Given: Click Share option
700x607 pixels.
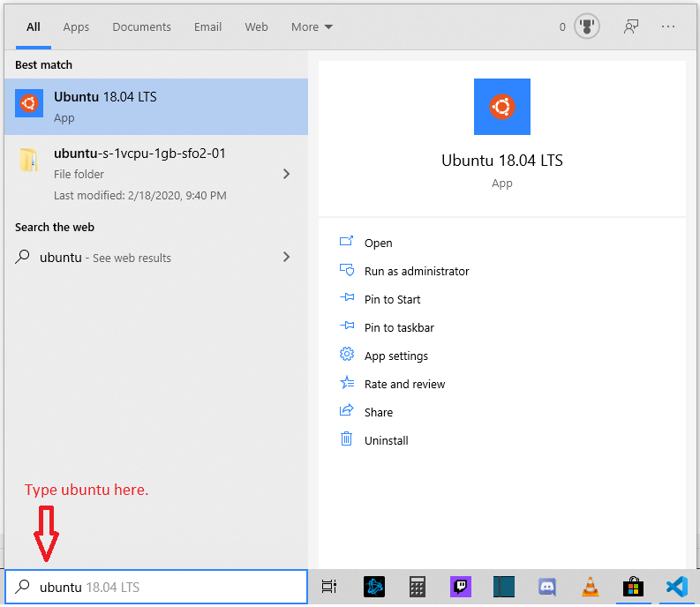Looking at the screenshot, I should pyautogui.click(x=379, y=412).
